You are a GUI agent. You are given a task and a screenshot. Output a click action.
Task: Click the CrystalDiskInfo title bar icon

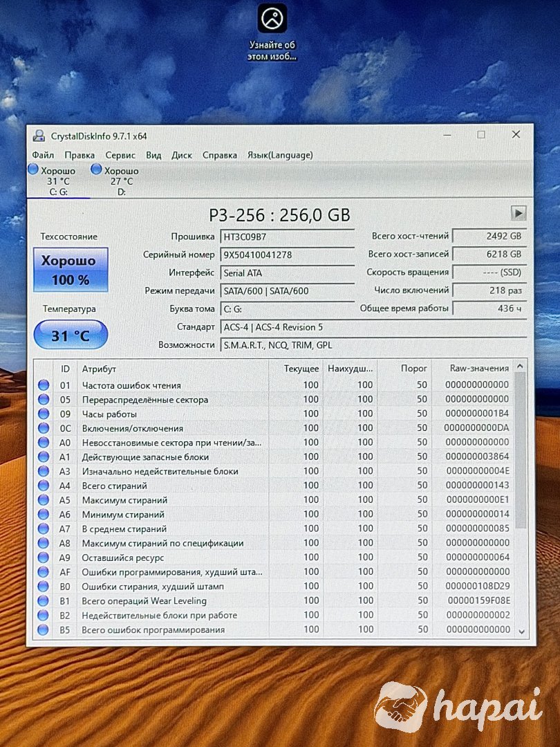(39, 136)
